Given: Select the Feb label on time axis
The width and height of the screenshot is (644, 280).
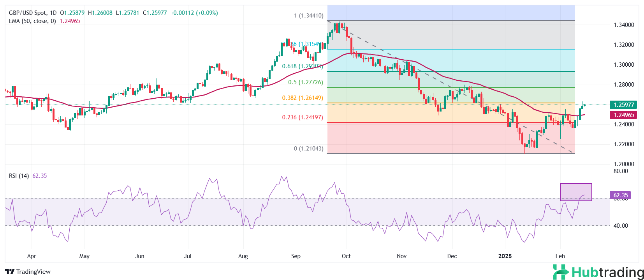Looking at the screenshot, I should [560, 256].
